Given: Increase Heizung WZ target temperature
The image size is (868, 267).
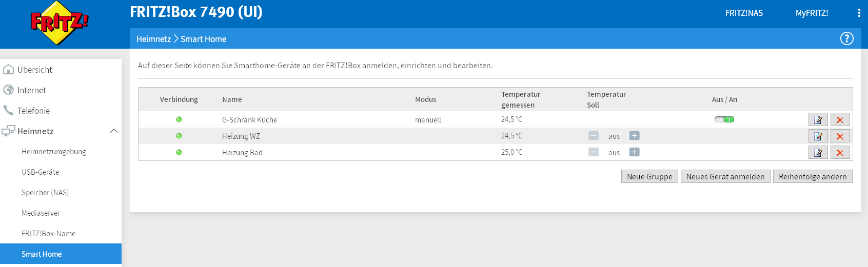Looking at the screenshot, I should [x=635, y=136].
